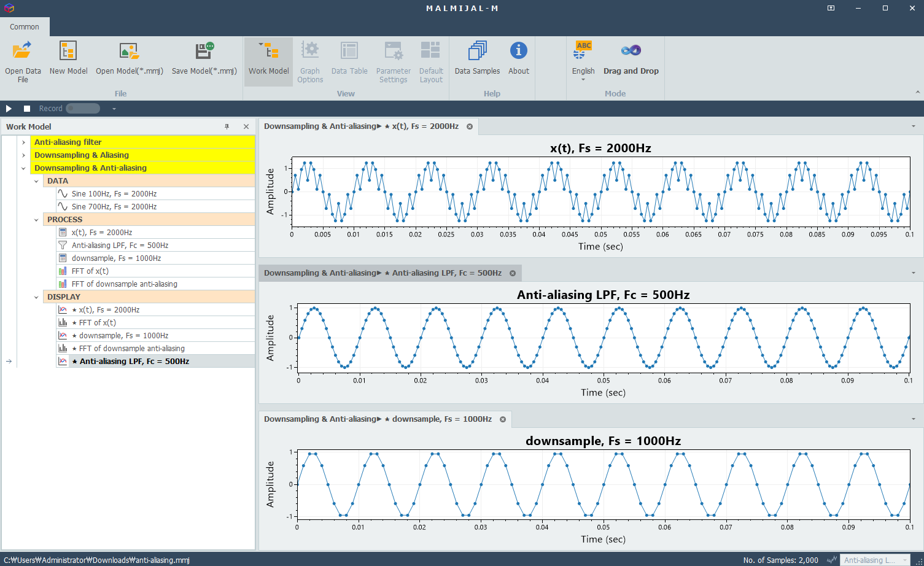This screenshot has width=924, height=566.
Task: Select ★ Anti-aliasing LPF, Fc = 500Hz display item
Action: pyautogui.click(x=155, y=361)
